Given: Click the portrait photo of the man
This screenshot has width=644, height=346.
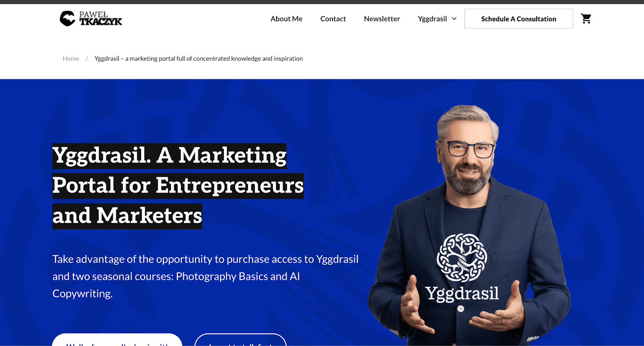Looking at the screenshot, I should click(x=469, y=225).
